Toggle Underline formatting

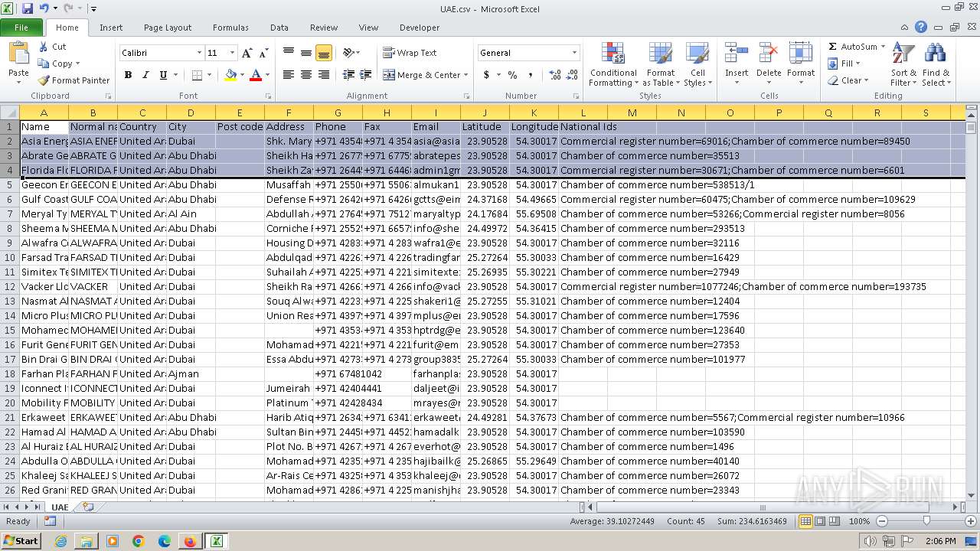coord(163,75)
